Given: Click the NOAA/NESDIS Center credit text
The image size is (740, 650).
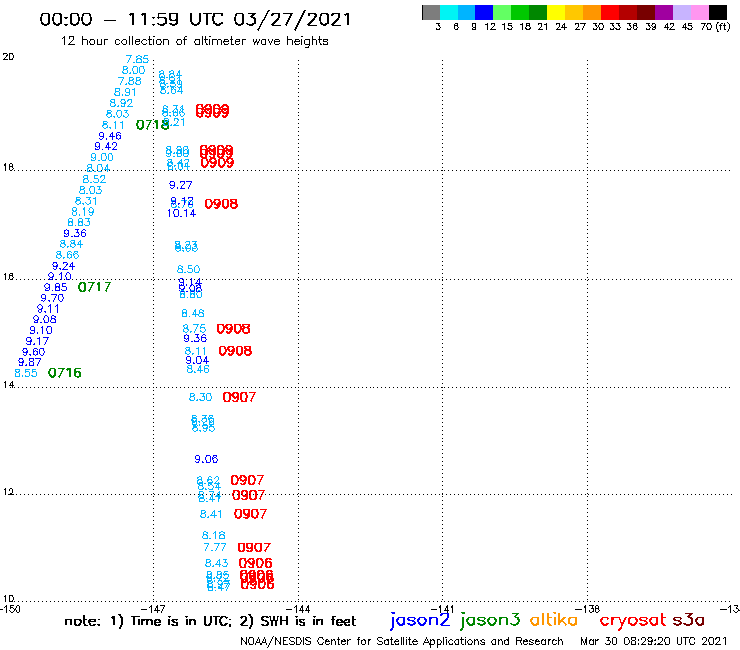Looking at the screenshot, I should [x=402, y=641].
